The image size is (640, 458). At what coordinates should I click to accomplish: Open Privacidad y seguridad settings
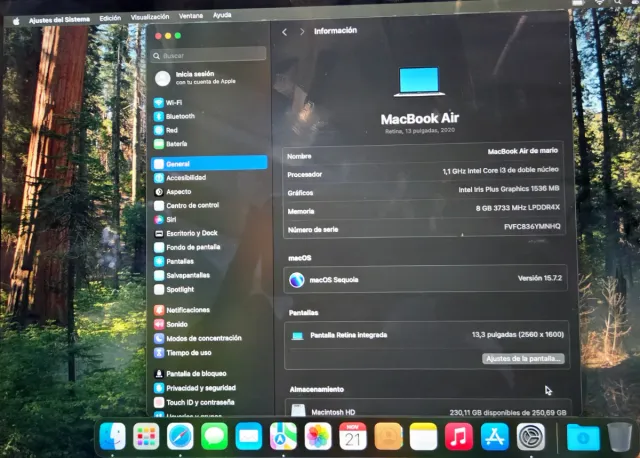(x=195, y=388)
